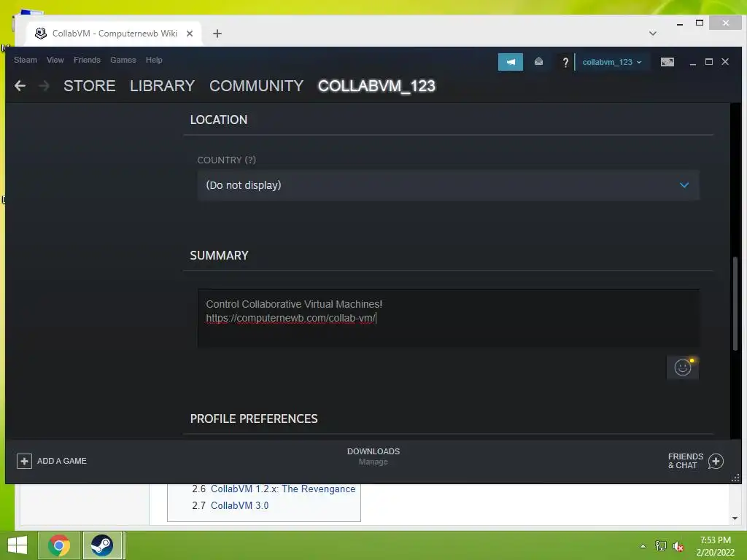Open the Steam menu
Screen dimensions: 747x560
[26, 60]
